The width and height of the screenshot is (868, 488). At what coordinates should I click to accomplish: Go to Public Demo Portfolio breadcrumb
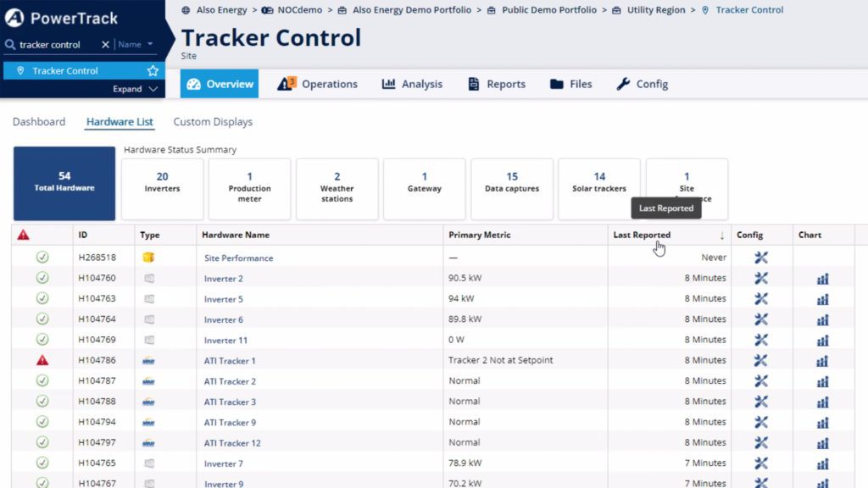coord(549,10)
